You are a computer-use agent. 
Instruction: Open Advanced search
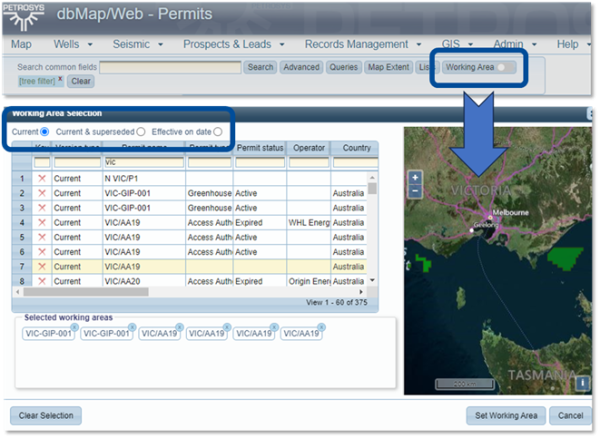[x=301, y=67]
